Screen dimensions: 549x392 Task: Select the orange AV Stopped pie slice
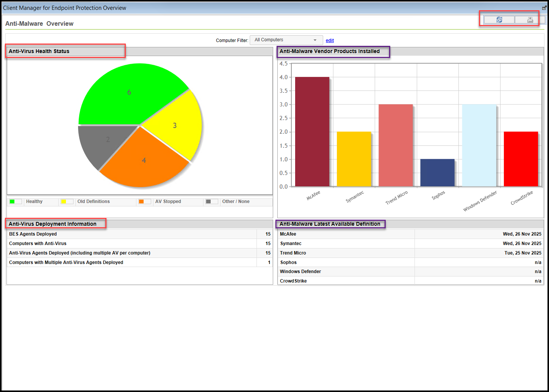(144, 160)
